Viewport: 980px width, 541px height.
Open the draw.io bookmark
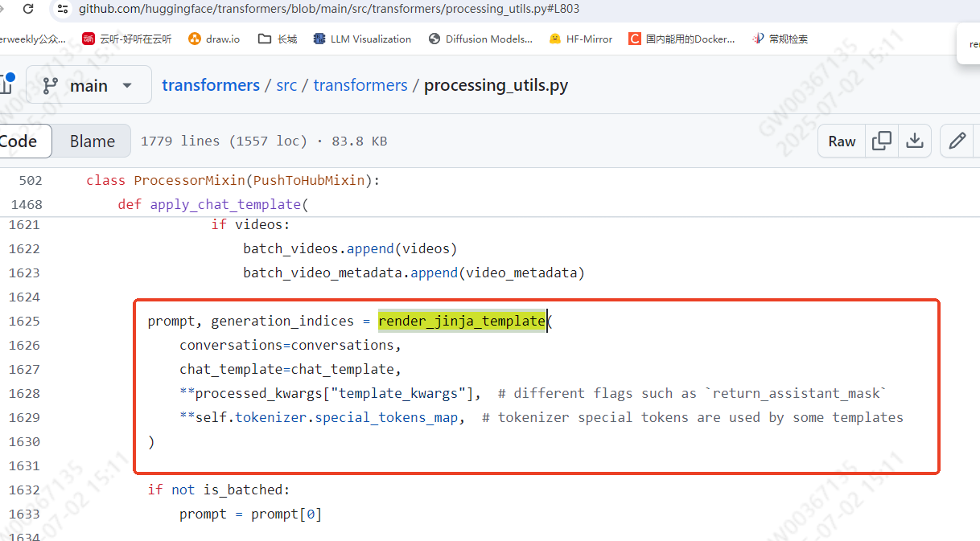pos(214,39)
